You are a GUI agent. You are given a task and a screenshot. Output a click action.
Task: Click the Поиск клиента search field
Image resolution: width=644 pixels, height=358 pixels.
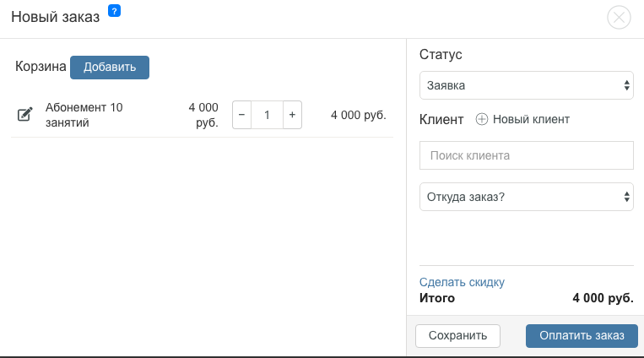[x=527, y=155]
